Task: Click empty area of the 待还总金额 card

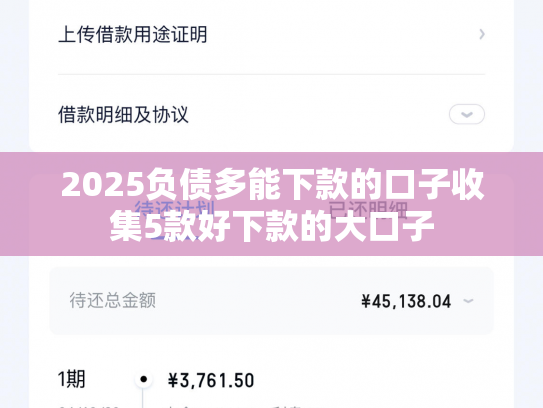Action: click(256, 300)
